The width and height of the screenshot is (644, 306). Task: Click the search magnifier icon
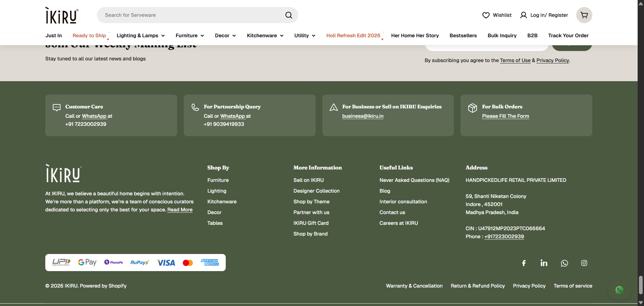tap(288, 15)
